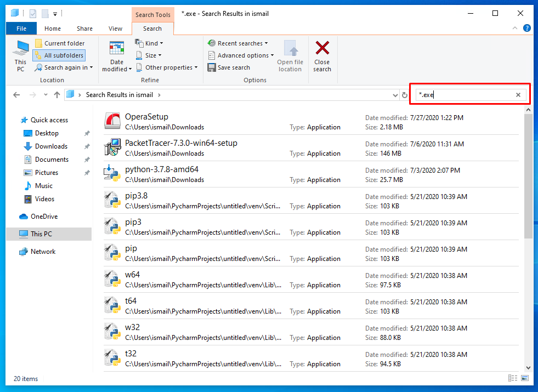The image size is (538, 392).
Task: Switch to details view icon in status bar
Action: pyautogui.click(x=513, y=378)
